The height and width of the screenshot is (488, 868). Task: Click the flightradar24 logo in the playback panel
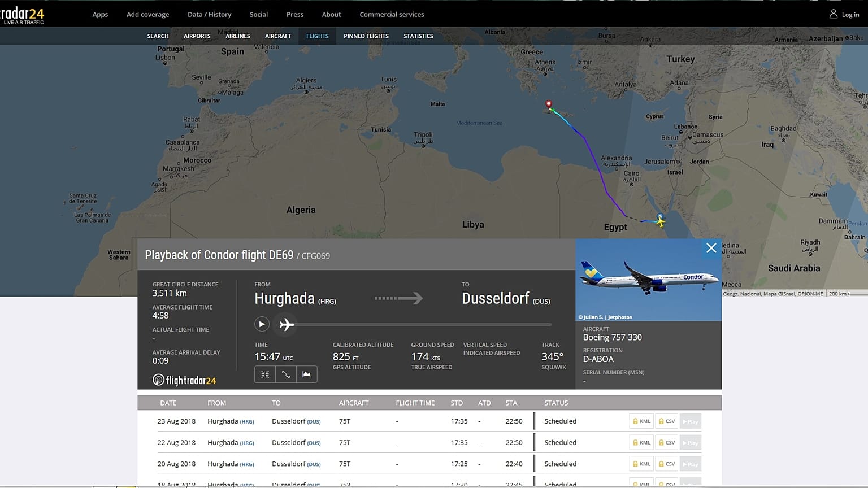click(184, 380)
